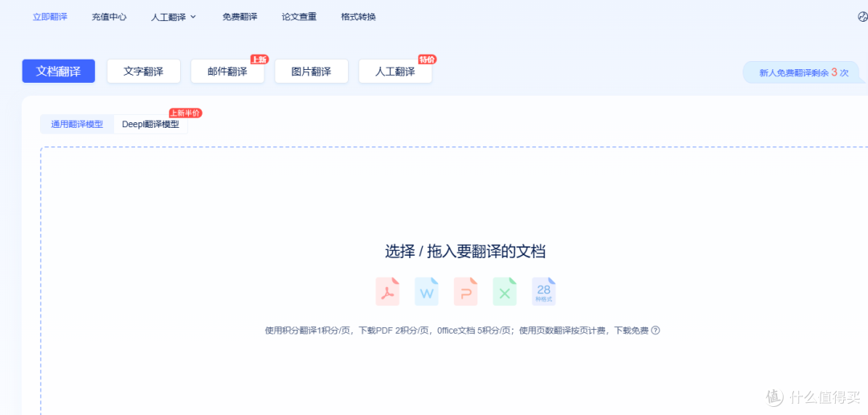Switch to 通用翻译模型 tab
Image resolution: width=868 pixels, height=415 pixels.
coord(77,124)
